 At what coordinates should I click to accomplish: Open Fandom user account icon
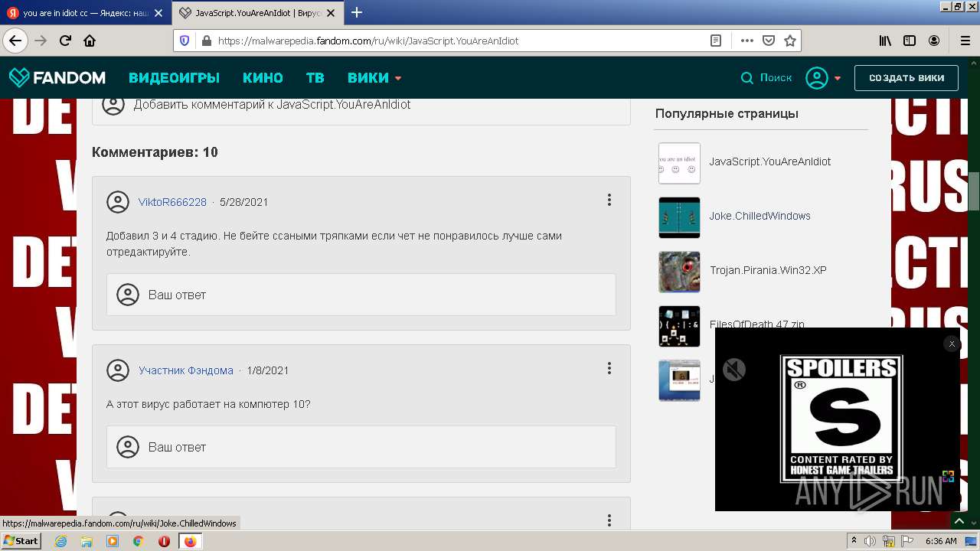(817, 78)
